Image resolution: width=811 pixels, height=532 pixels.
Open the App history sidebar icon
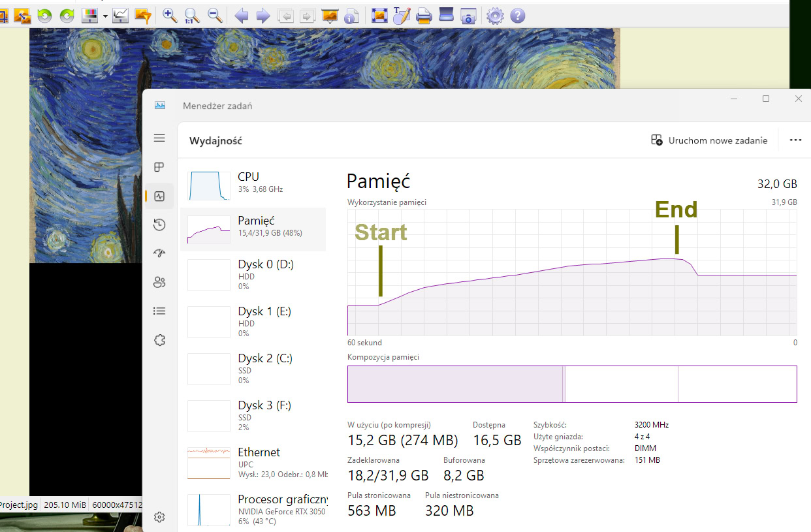pos(159,225)
